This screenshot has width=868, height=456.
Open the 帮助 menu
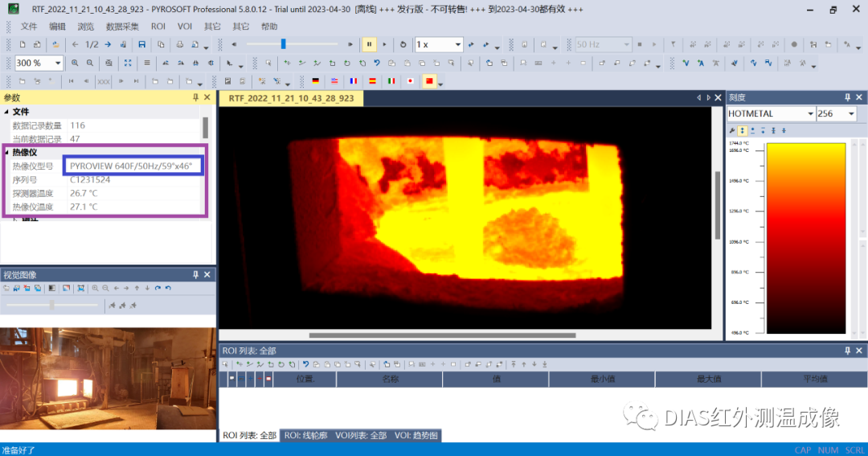coord(269,27)
